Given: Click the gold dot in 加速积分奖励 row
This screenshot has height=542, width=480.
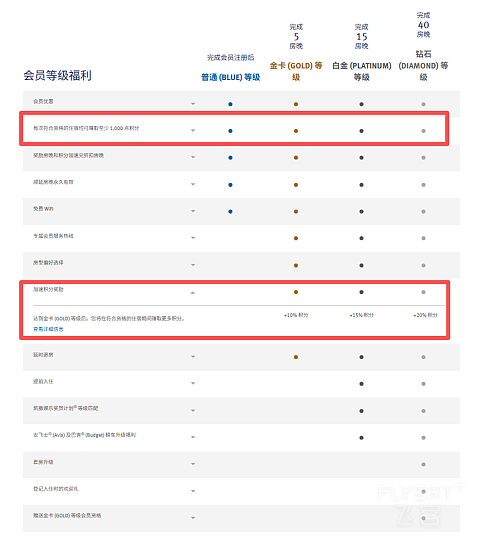Looking at the screenshot, I should [x=296, y=292].
